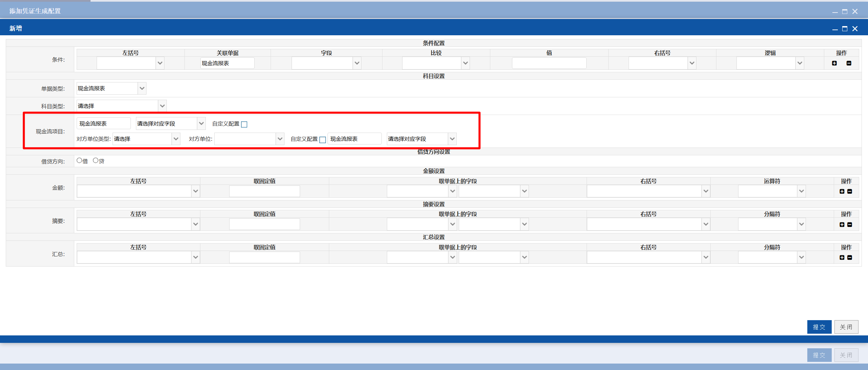This screenshot has height=370, width=868.
Task: Tick 自定义配置 checkbox beside 对方单位
Action: tap(322, 139)
